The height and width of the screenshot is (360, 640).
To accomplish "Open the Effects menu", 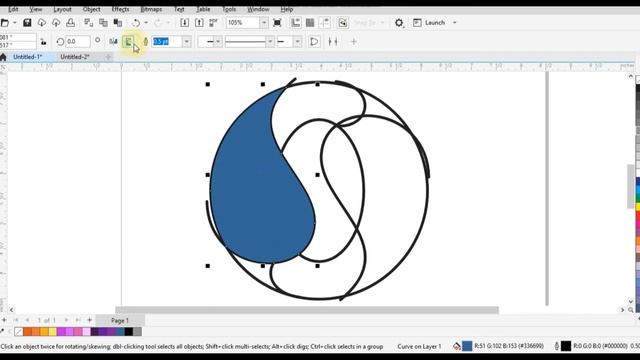I will [x=120, y=9].
